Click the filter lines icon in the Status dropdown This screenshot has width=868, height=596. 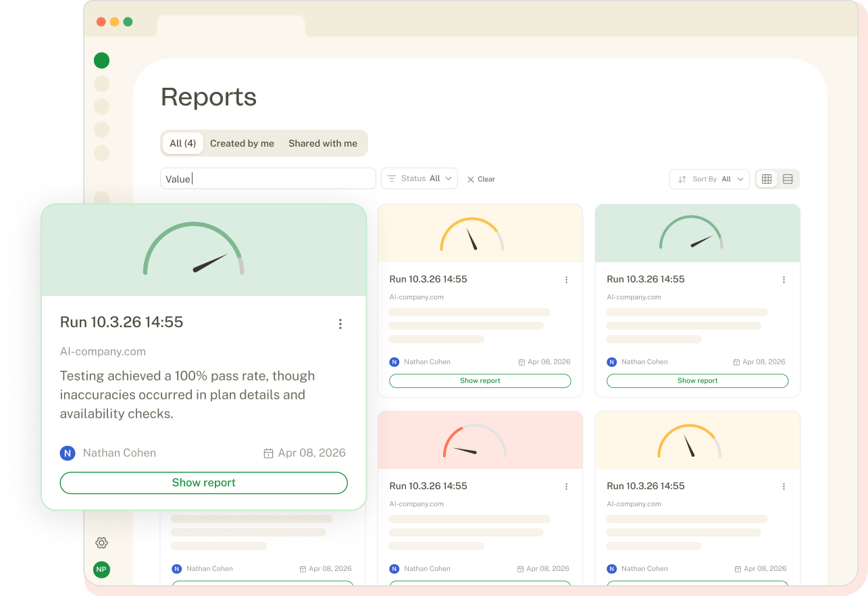coord(392,178)
